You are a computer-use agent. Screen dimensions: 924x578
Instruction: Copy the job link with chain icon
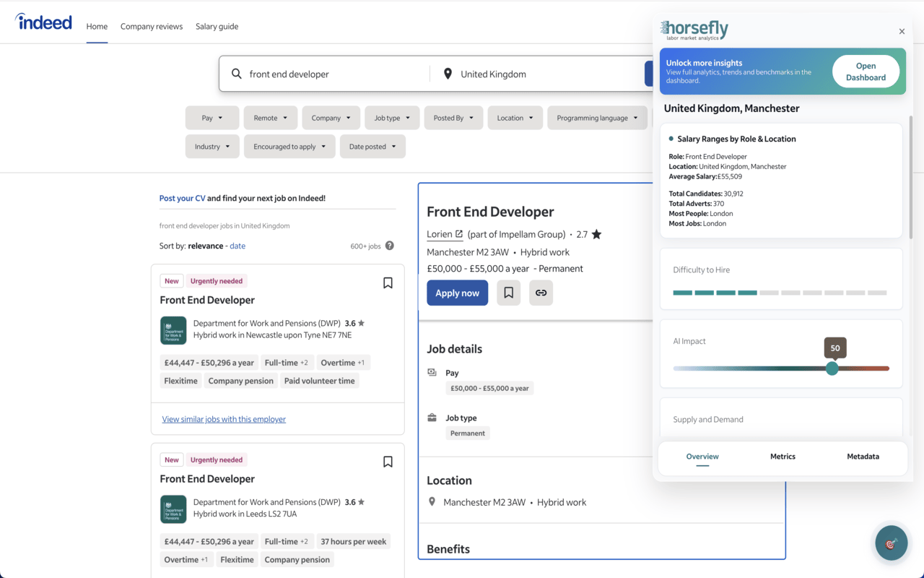[x=541, y=293]
